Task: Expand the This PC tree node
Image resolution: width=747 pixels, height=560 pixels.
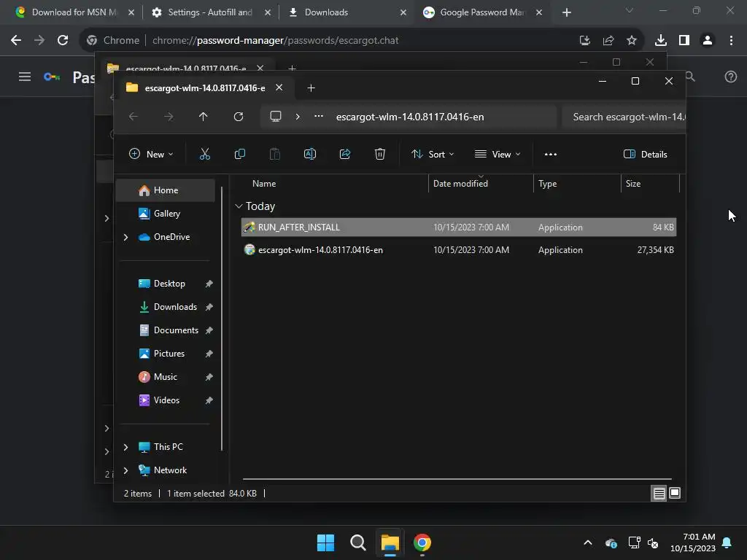Action: (125, 447)
